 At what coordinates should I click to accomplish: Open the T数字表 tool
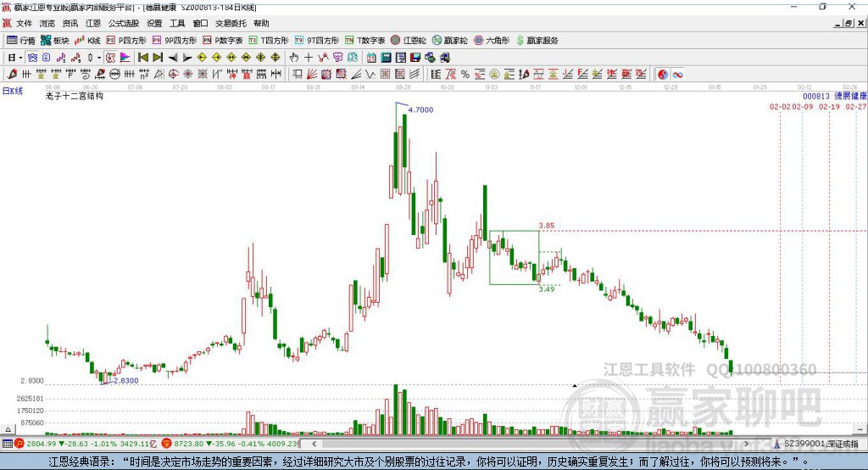click(364, 41)
